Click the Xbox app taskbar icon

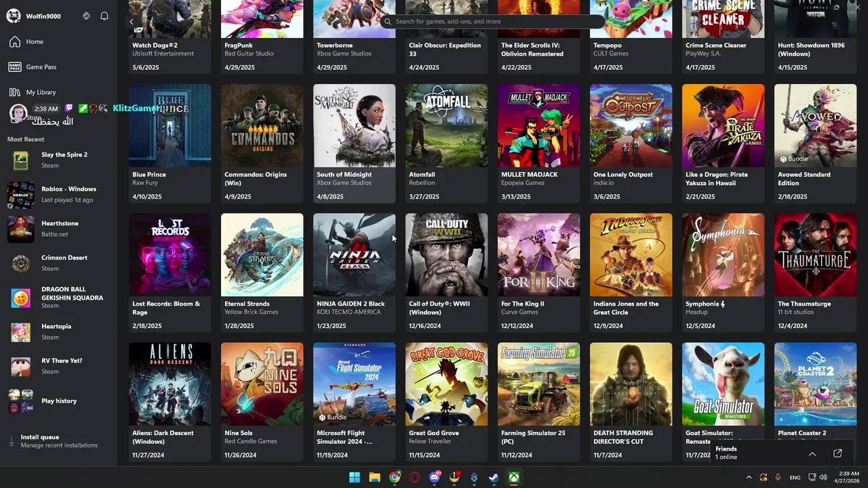tap(515, 477)
